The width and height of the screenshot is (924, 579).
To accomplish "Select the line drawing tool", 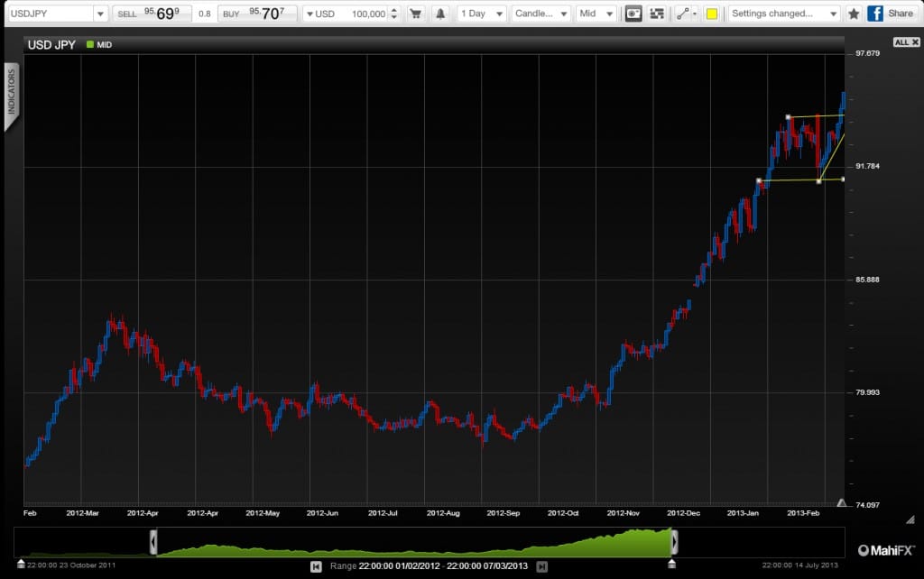I will tap(686, 14).
